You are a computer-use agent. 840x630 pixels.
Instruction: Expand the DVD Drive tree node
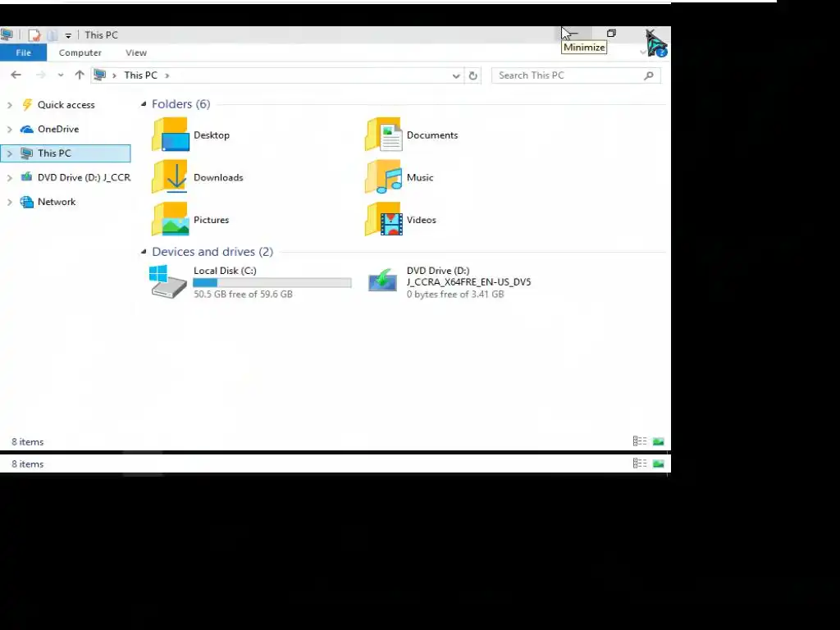[10, 178]
